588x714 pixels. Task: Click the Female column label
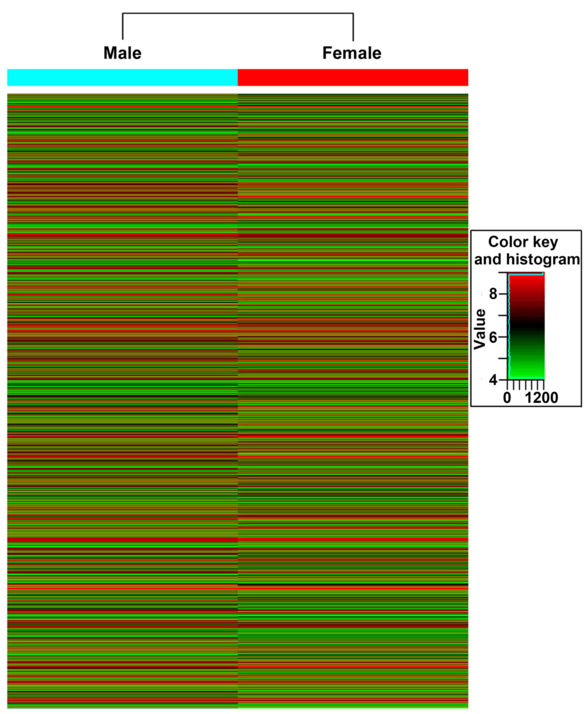click(352, 53)
